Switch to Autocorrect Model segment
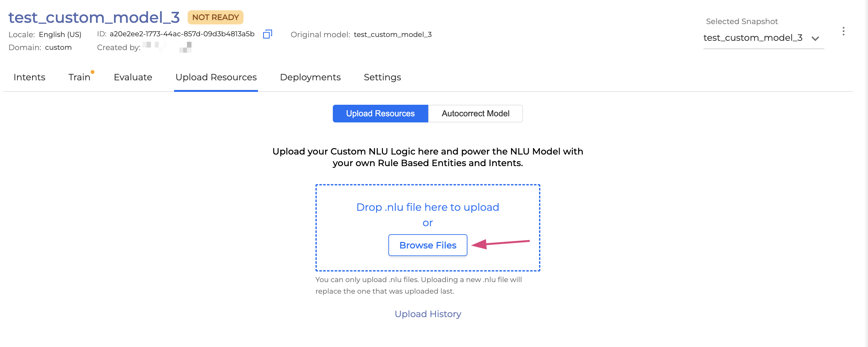Screen dimensions: 868x347 coord(475,113)
